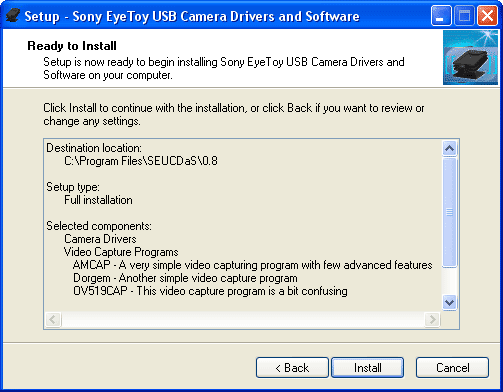Click the 'Full installation' line

tap(98, 200)
